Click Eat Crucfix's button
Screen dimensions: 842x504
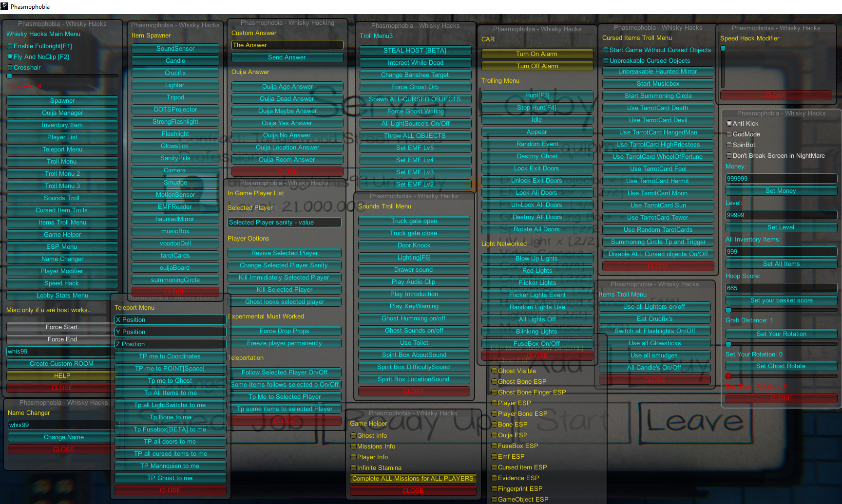pyautogui.click(x=654, y=319)
